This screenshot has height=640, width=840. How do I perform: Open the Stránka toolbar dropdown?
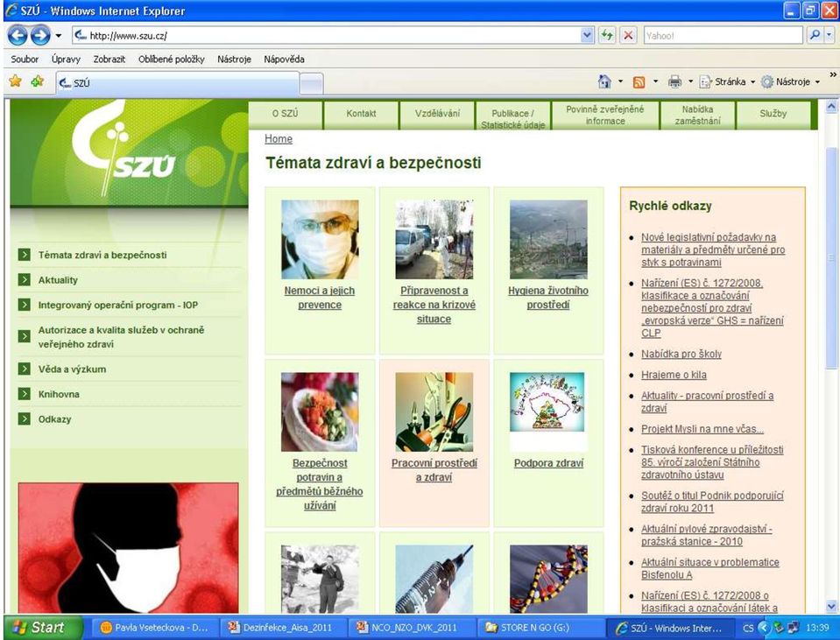click(728, 82)
